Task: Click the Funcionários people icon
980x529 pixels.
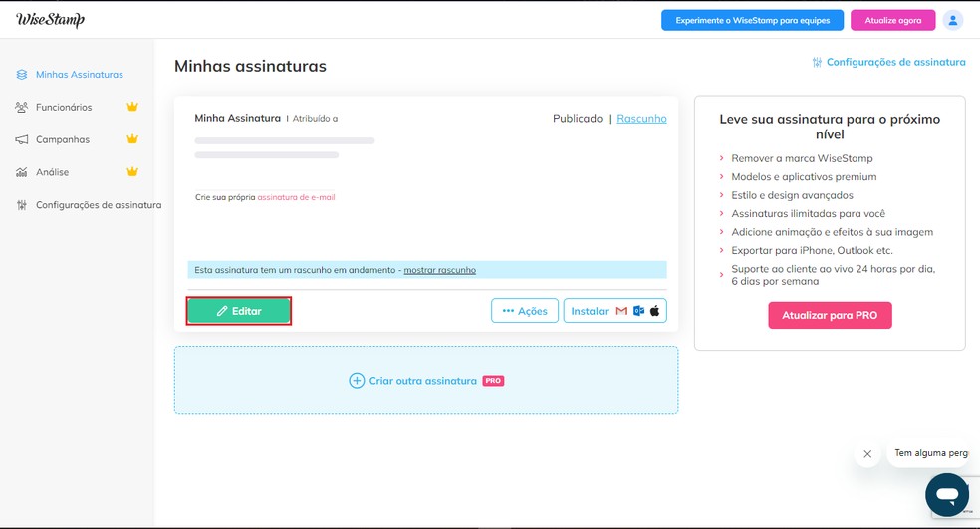Action: coord(21,107)
